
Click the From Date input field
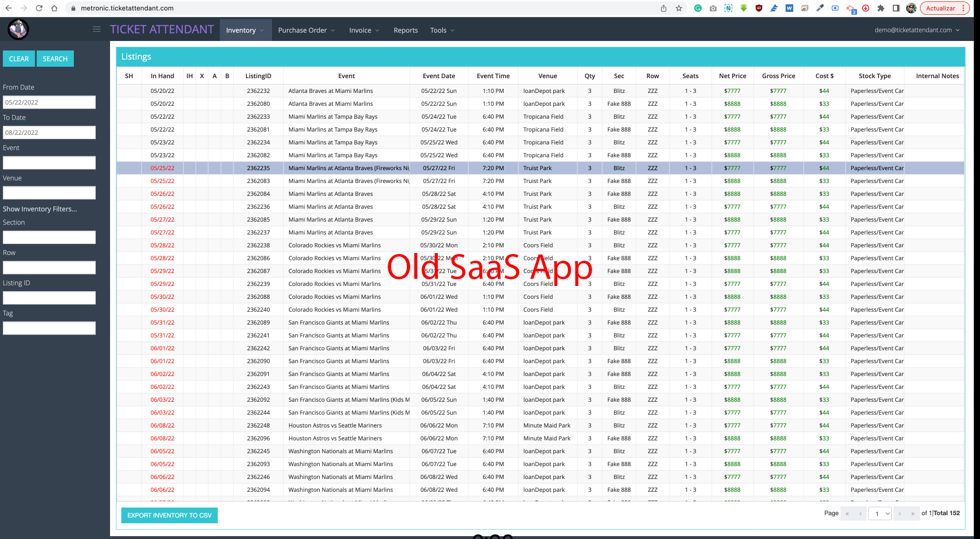click(49, 102)
